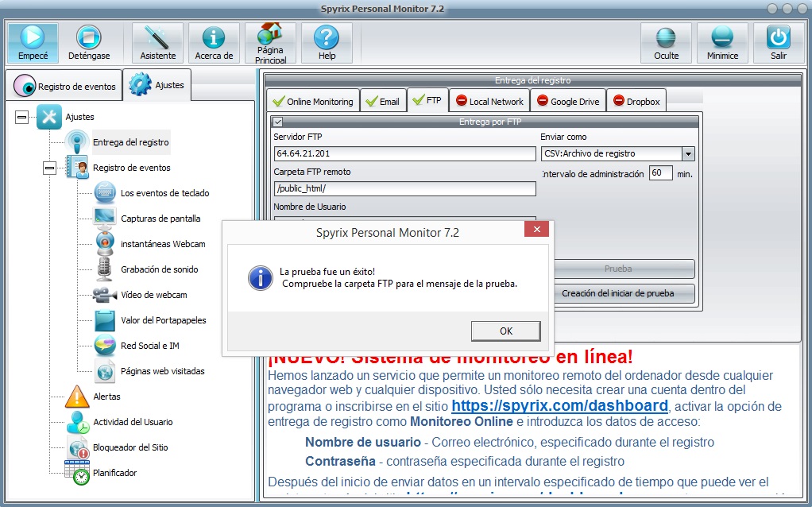
Task: Select Grabación de sonido tree item
Action: (x=160, y=269)
